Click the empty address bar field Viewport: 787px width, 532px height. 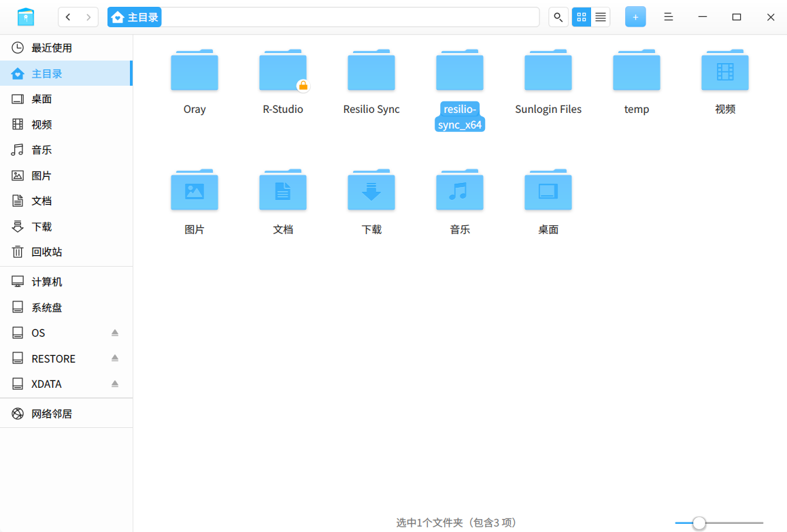tap(350, 17)
